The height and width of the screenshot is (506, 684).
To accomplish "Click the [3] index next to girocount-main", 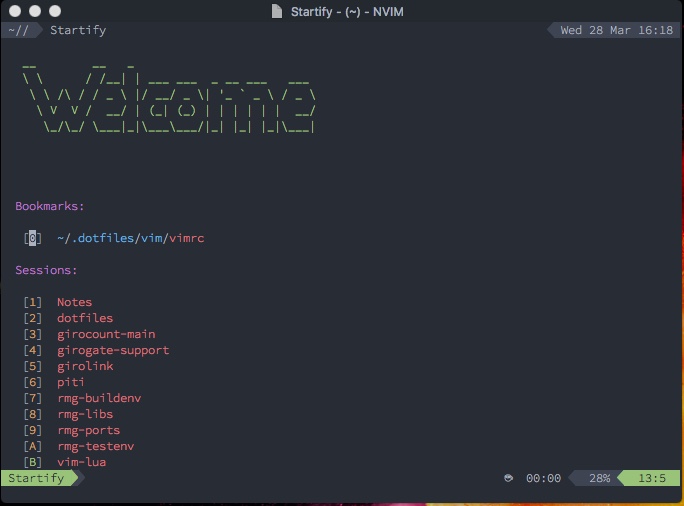I will 33,335.
